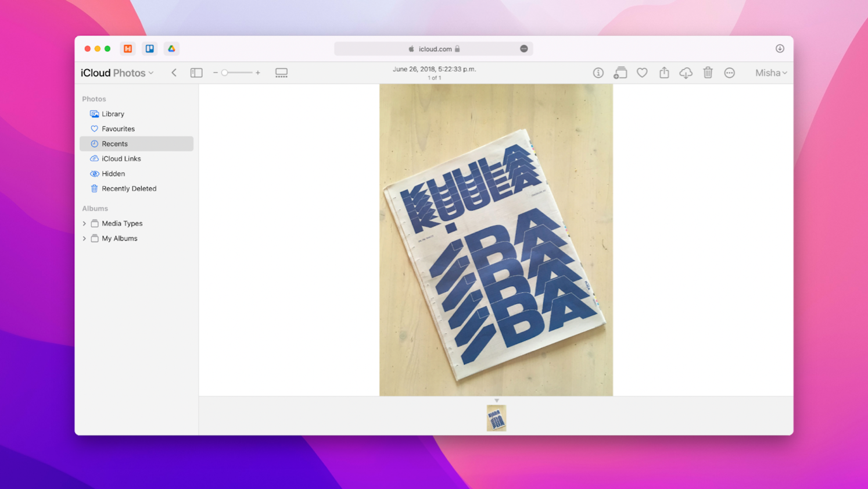Go to Recently Deleted

(x=128, y=188)
